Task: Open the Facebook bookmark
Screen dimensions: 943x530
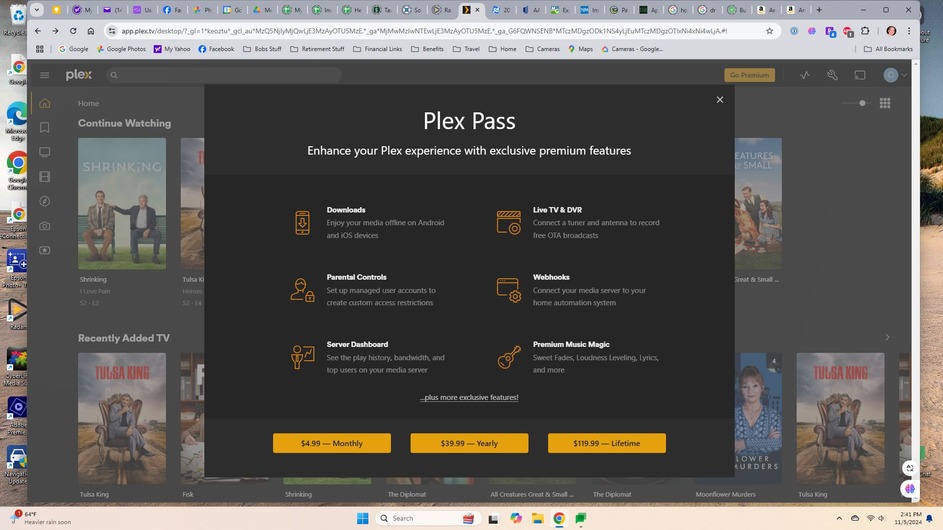Action: (216, 49)
